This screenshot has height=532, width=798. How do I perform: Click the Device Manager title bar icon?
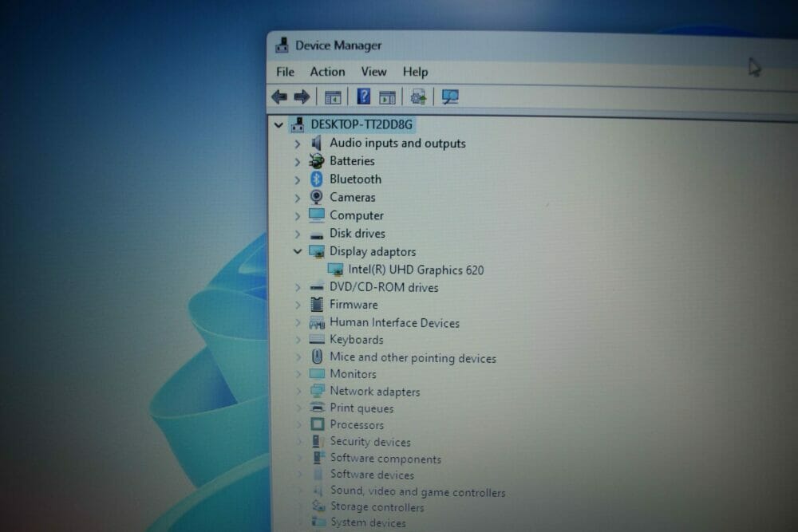coord(282,45)
